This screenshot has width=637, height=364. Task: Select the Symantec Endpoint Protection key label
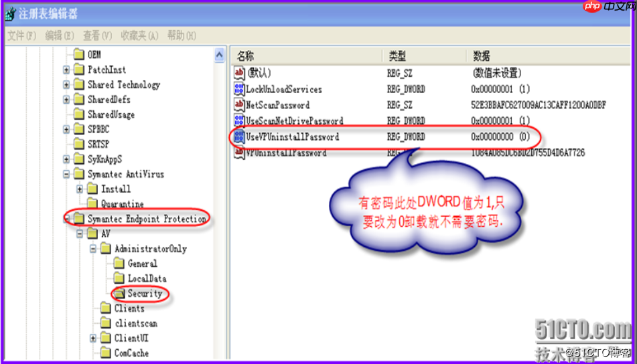147,219
